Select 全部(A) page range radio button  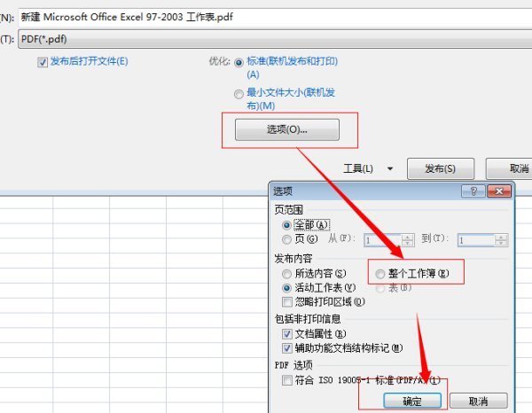(x=286, y=225)
